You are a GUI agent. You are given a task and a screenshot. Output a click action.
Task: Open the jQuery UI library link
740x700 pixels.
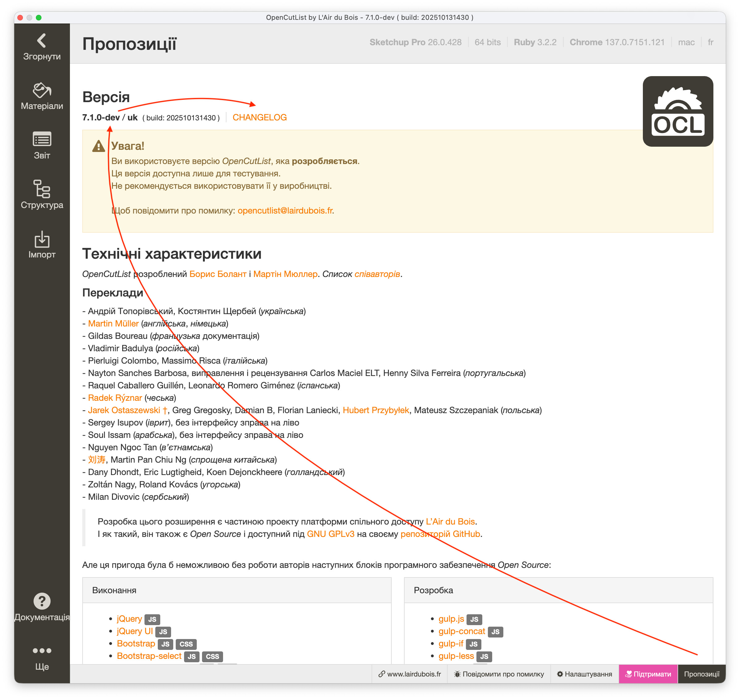coord(135,631)
